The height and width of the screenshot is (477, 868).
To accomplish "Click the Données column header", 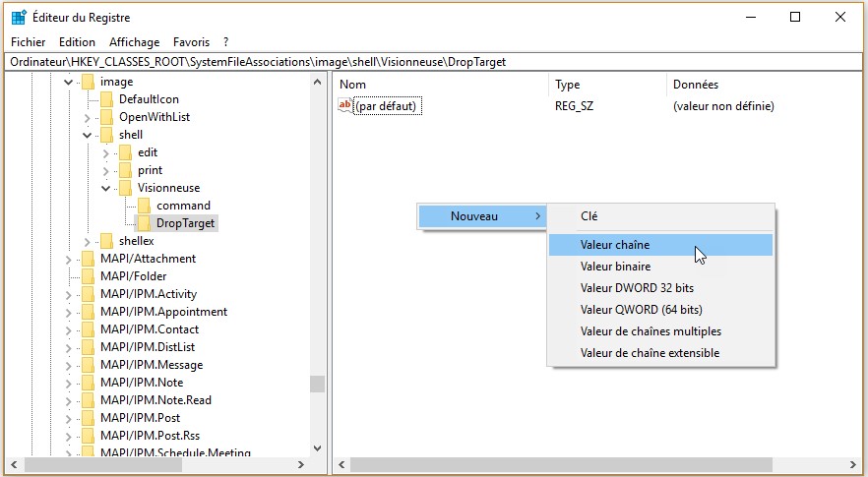I will (695, 85).
